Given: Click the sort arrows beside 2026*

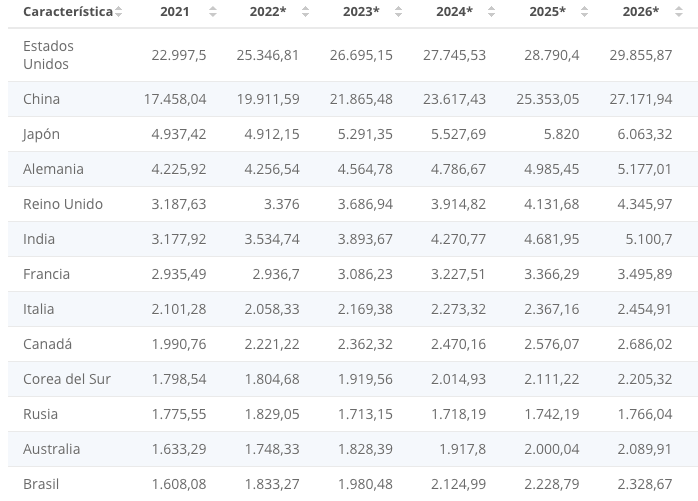Looking at the screenshot, I should (679, 12).
